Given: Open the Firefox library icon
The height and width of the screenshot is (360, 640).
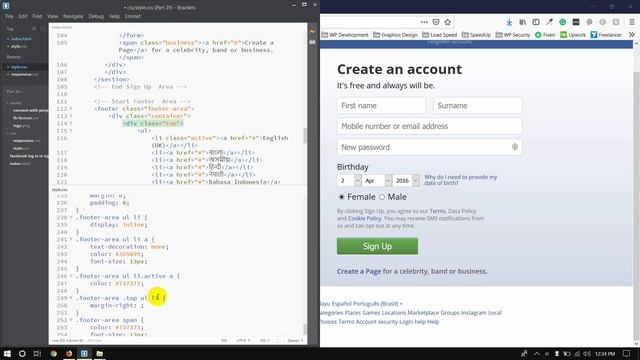Looking at the screenshot, I should (522, 22).
